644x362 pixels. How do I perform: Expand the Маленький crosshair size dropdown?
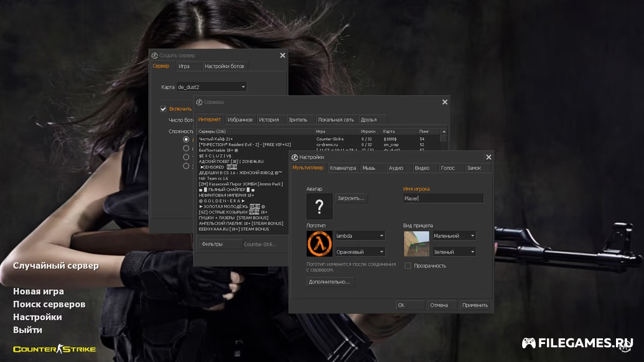pyautogui.click(x=454, y=236)
